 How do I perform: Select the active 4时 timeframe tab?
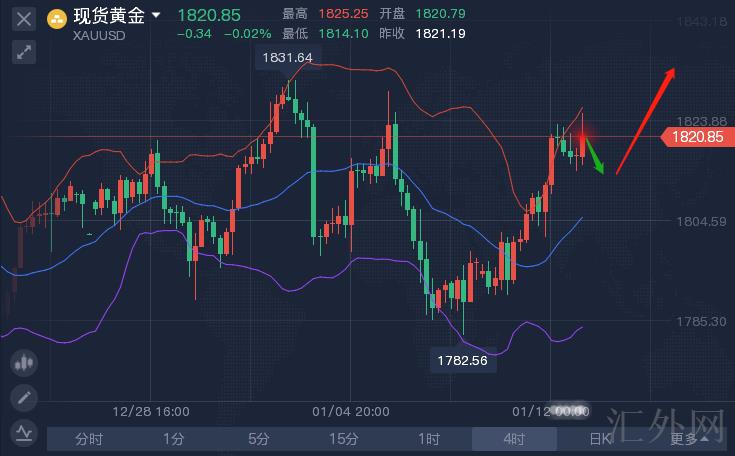pyautogui.click(x=514, y=438)
